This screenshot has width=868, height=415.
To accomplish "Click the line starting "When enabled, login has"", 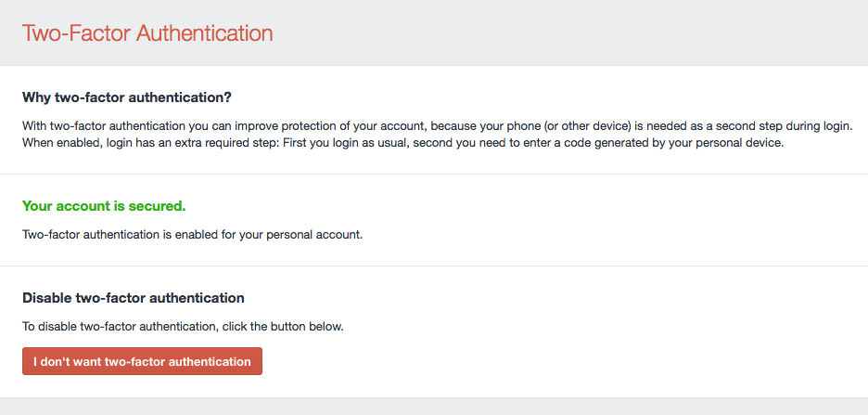I will click(403, 143).
